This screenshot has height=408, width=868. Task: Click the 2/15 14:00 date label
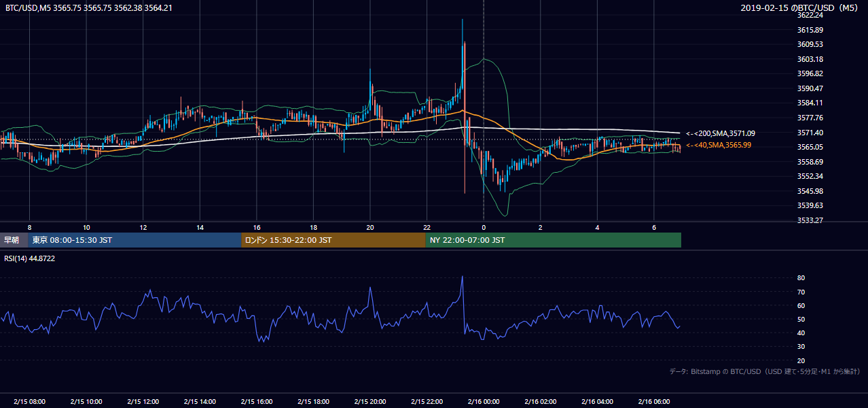200,402
